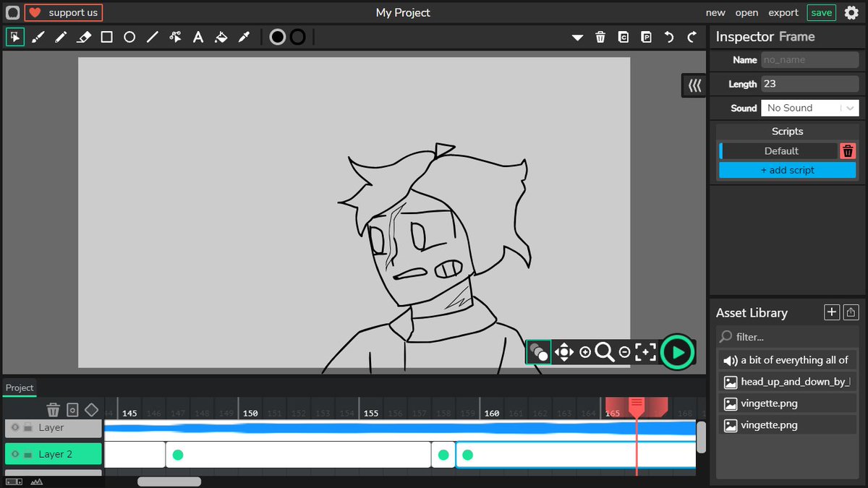Recenter the canvas view
Viewport: 868px width, 488px height.
(x=645, y=352)
